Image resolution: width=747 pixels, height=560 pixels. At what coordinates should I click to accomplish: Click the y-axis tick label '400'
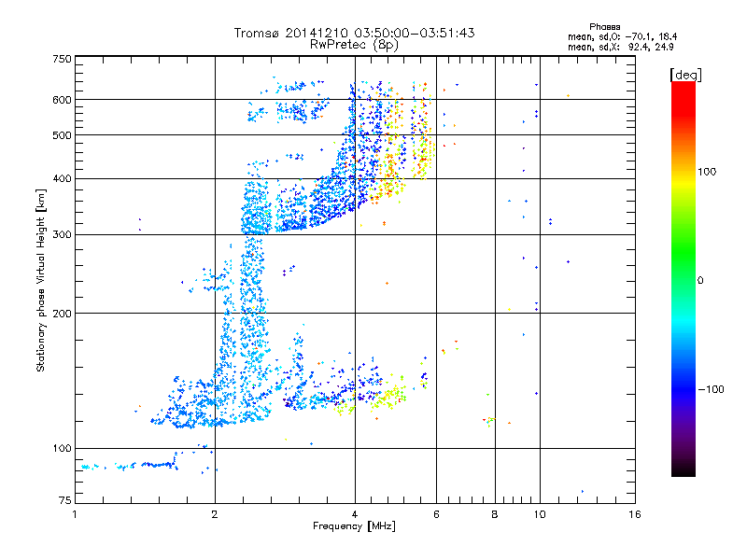point(62,179)
